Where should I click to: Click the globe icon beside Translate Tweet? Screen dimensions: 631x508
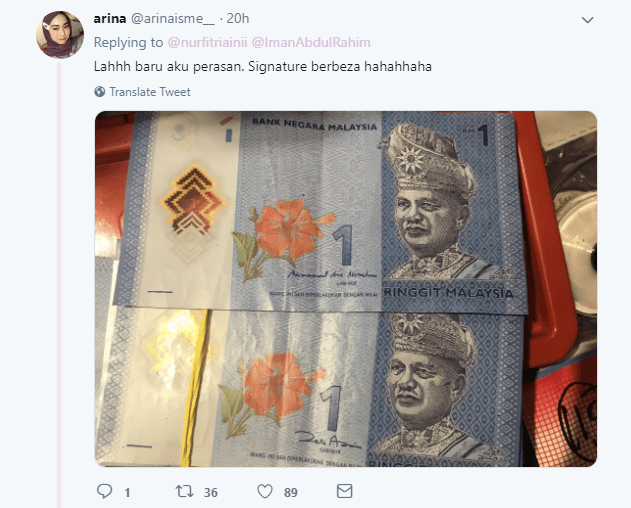coord(100,92)
